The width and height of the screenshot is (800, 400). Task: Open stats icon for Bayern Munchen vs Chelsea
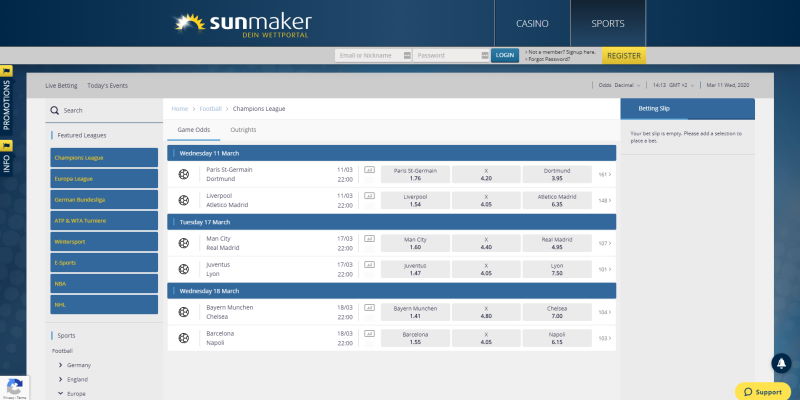click(369, 308)
